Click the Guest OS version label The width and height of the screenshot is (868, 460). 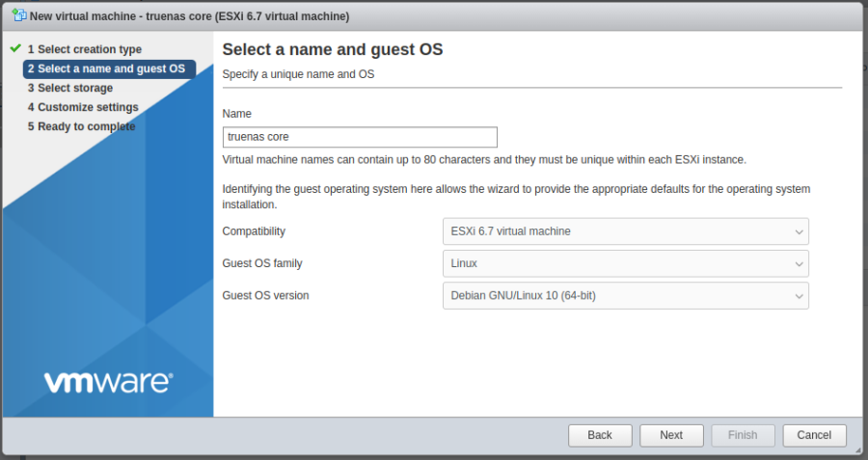click(x=265, y=295)
